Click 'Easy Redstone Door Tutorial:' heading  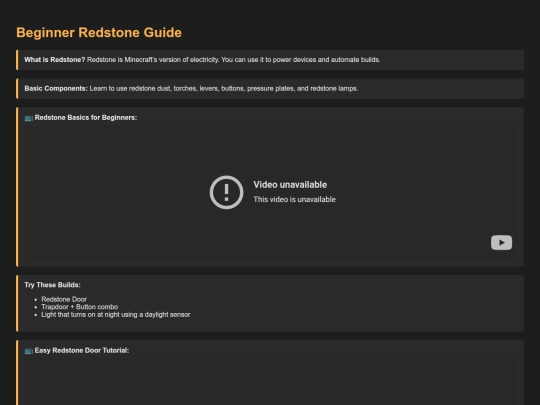pos(82,351)
